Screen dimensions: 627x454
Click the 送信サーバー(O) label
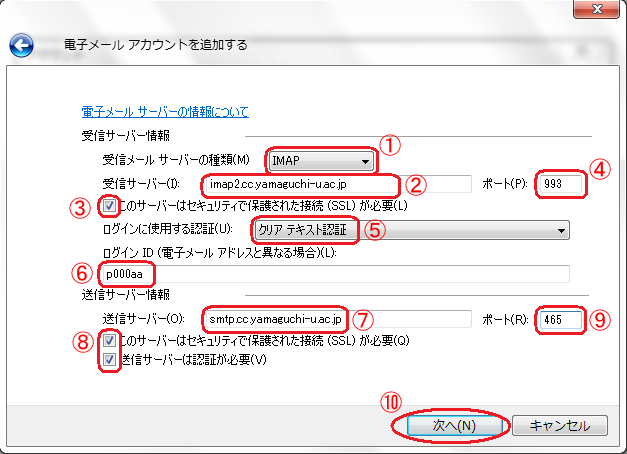pyautogui.click(x=144, y=319)
